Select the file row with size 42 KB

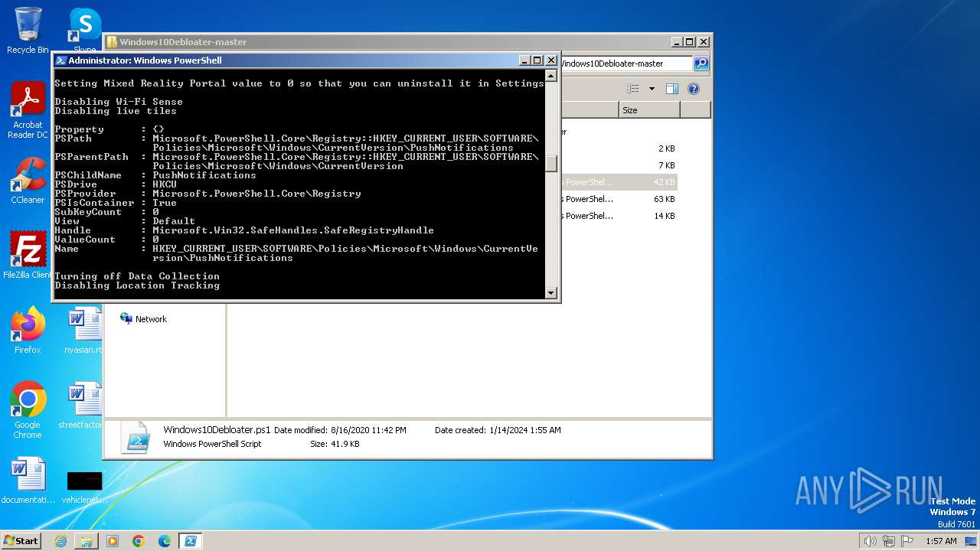tap(619, 182)
